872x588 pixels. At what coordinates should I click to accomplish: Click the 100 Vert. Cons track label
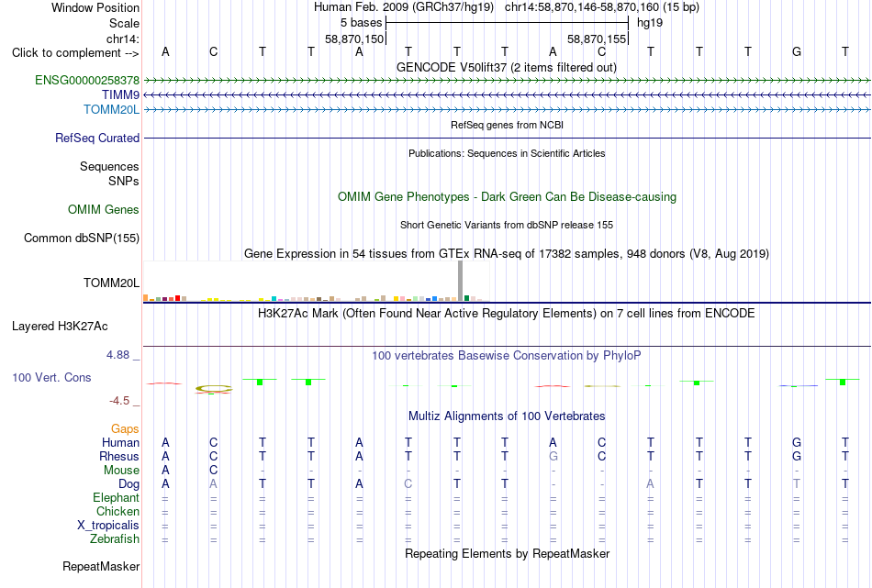[51, 377]
